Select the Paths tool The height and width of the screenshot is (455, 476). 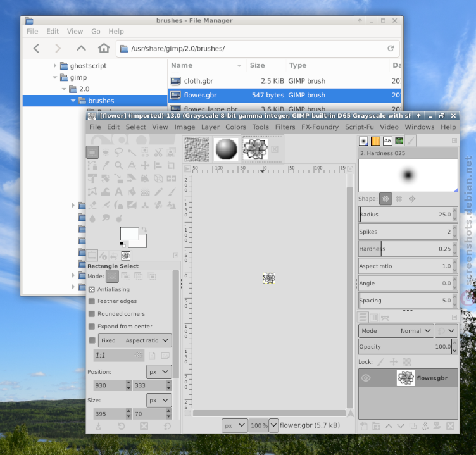point(92,165)
